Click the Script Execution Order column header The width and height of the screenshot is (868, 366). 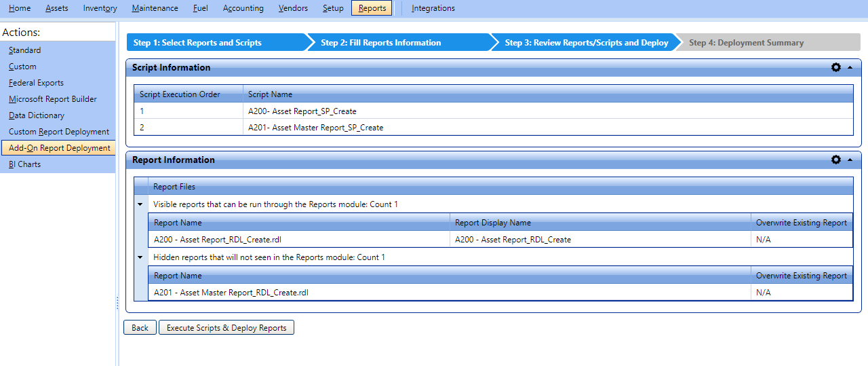tap(189, 94)
